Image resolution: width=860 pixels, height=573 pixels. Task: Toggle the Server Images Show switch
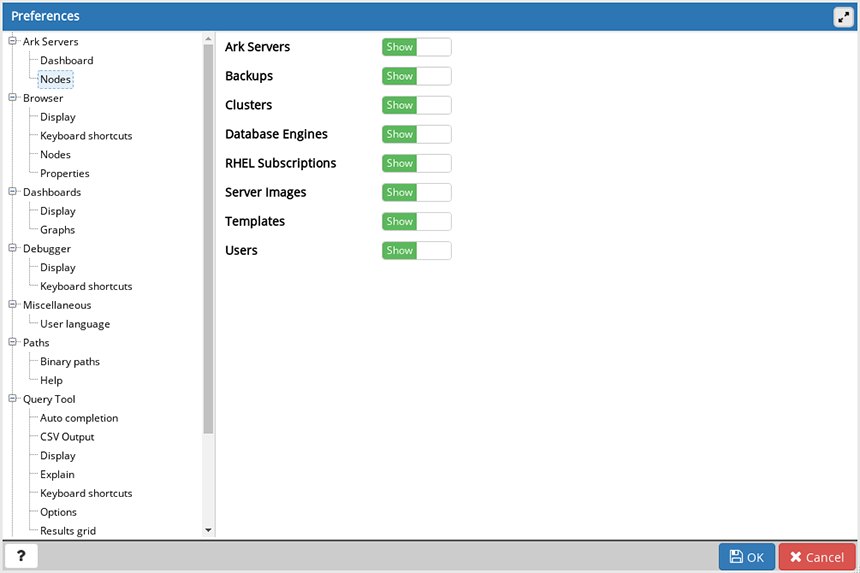(417, 192)
